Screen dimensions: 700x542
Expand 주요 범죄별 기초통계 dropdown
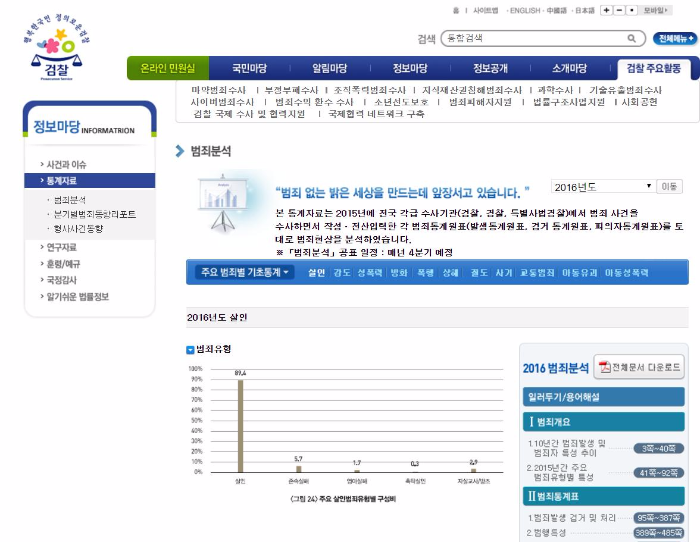(245, 272)
